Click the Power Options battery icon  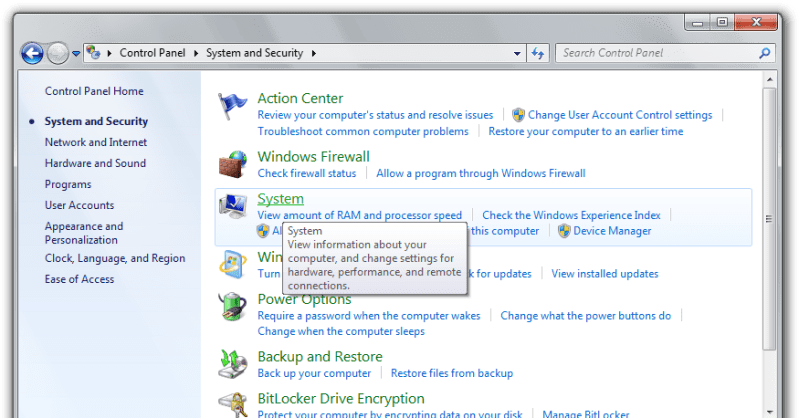233,306
